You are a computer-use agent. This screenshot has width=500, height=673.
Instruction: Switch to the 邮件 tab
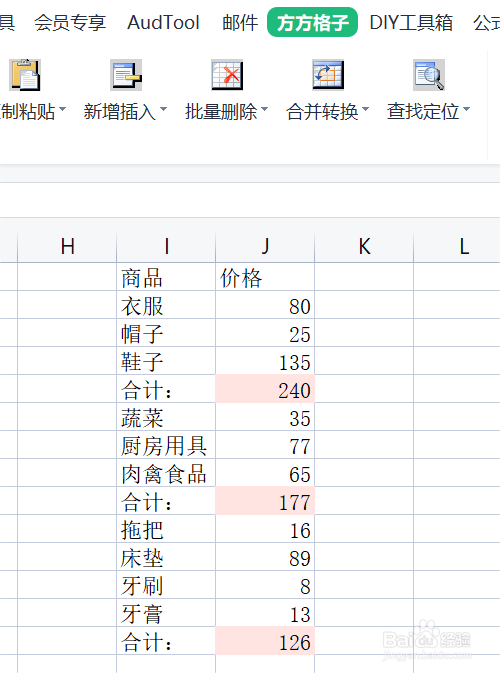(240, 22)
